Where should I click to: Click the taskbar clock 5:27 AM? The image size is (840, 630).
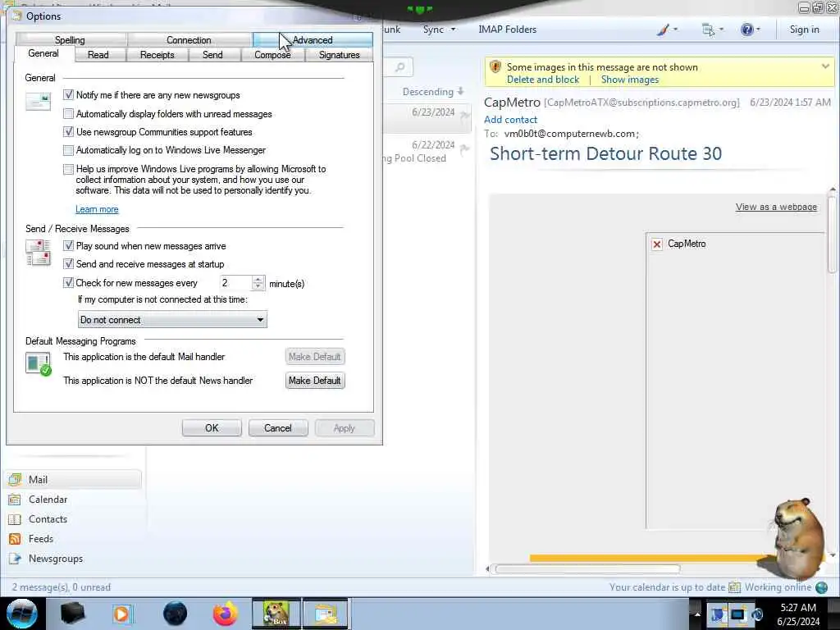(798, 608)
